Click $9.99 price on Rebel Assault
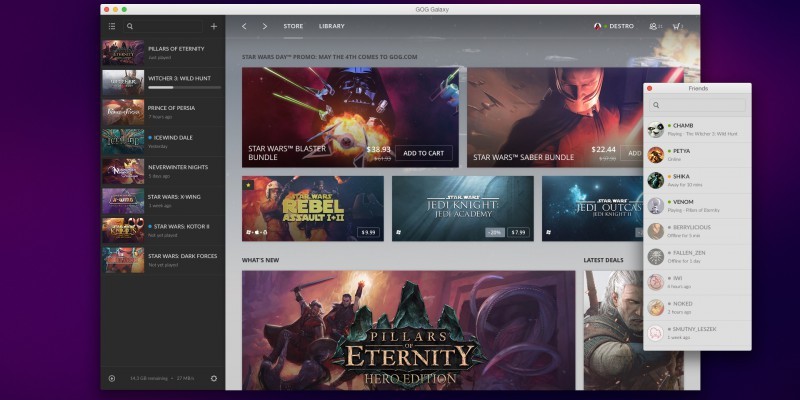The width and height of the screenshot is (800, 400). (x=368, y=233)
